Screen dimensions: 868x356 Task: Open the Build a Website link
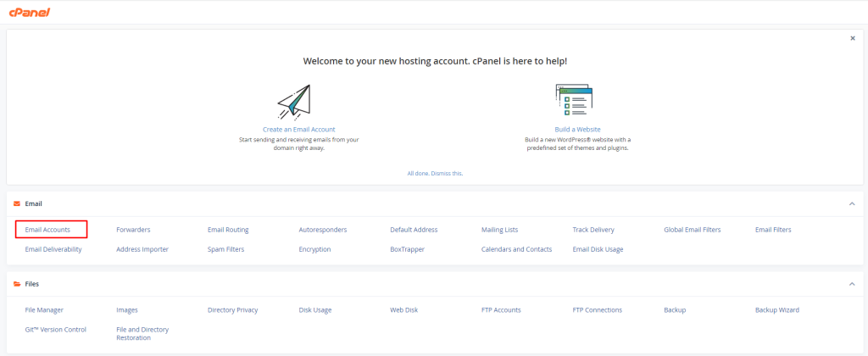pyautogui.click(x=577, y=129)
